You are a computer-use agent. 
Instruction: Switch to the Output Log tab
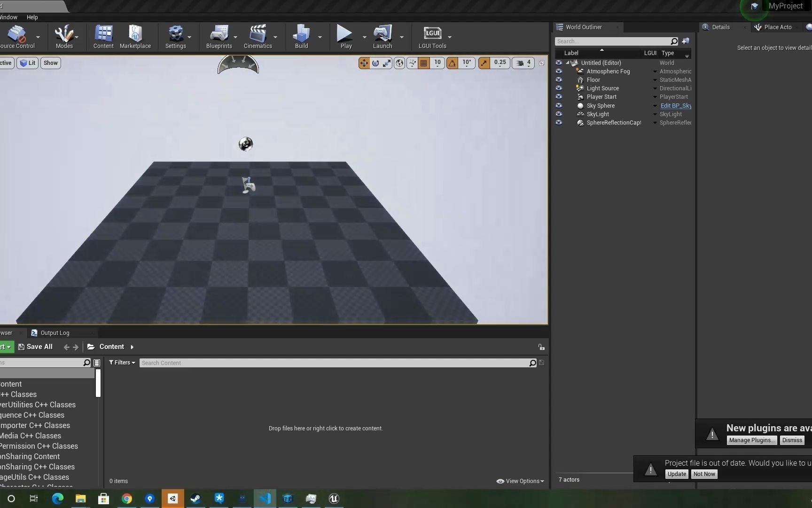pos(55,333)
